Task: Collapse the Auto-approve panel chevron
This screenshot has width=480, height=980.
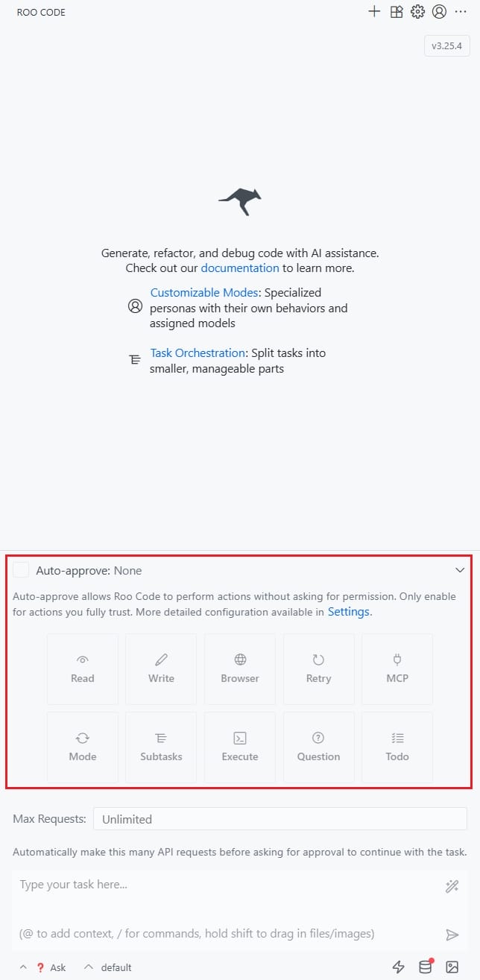Action: click(460, 570)
